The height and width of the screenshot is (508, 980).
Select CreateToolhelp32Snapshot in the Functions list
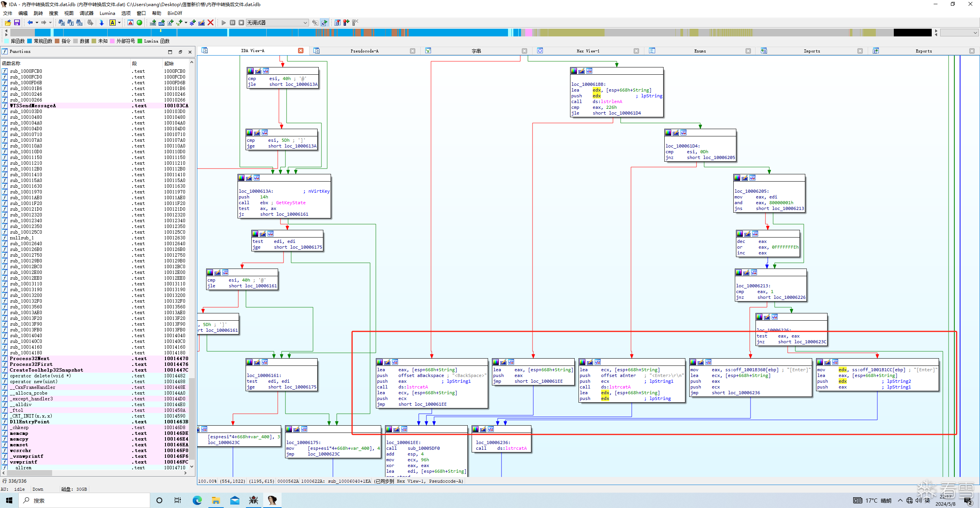(x=95, y=370)
